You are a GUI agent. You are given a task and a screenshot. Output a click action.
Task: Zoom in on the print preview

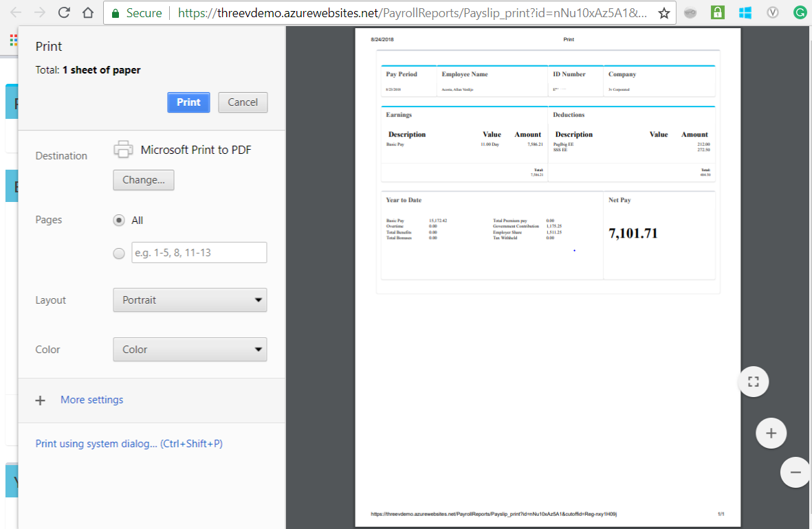point(771,434)
